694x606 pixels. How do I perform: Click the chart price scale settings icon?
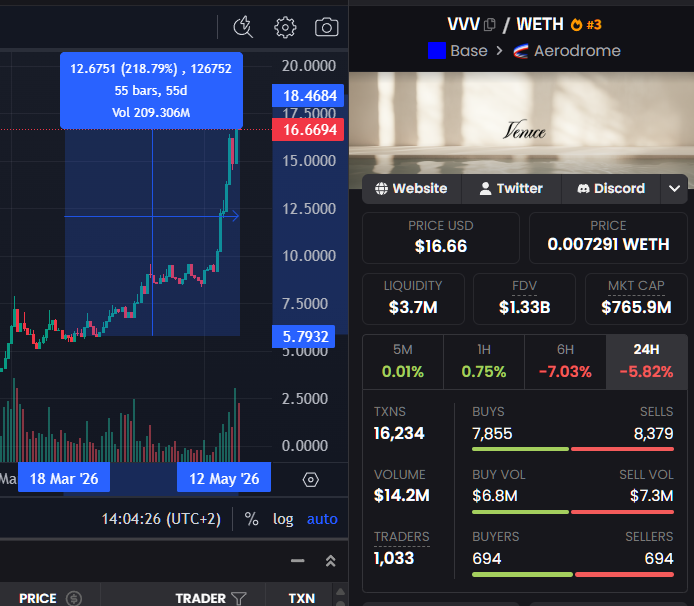coord(311,479)
